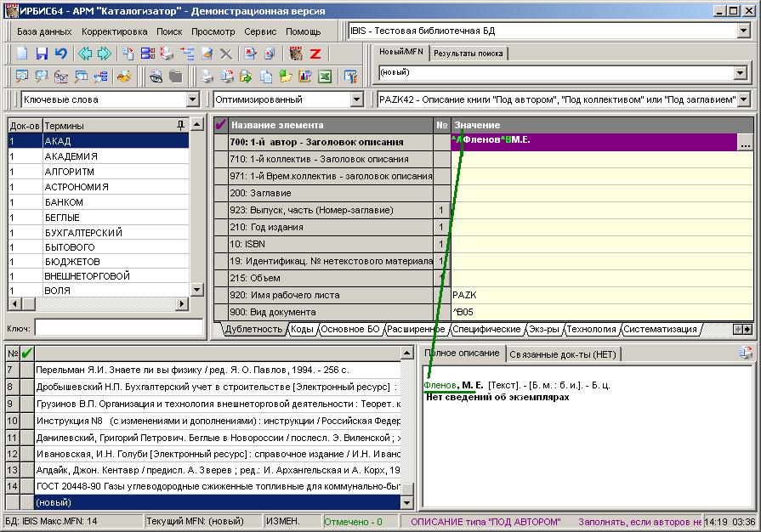Open the database selector dropdown
Image resolution: width=761 pixels, height=532 pixels.
tap(743, 31)
